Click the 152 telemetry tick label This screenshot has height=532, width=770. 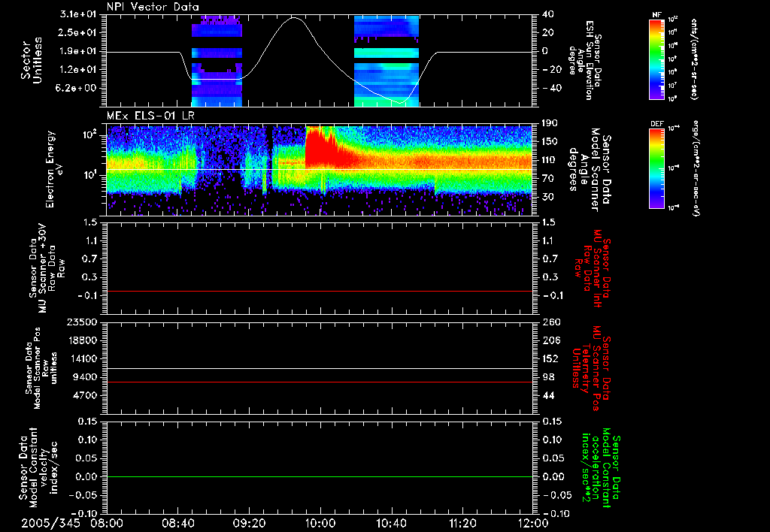[x=550, y=358]
